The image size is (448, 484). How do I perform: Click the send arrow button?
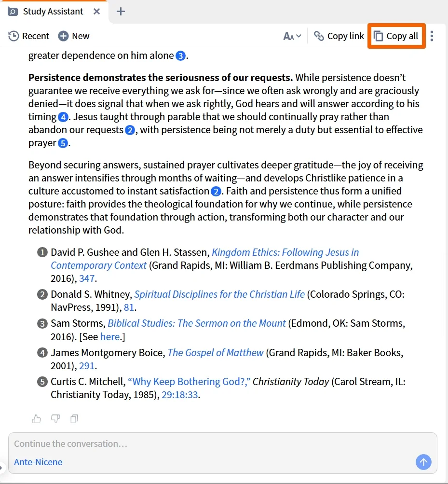click(x=423, y=462)
